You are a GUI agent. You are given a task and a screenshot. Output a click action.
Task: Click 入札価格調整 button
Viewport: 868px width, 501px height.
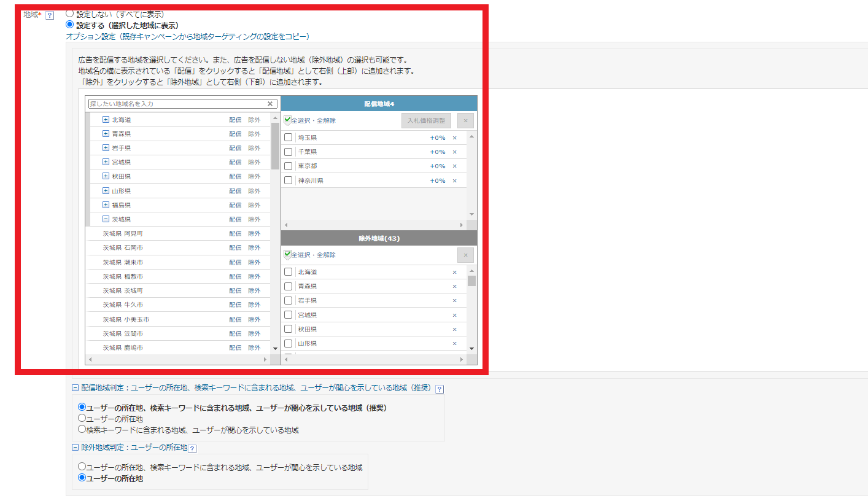[x=426, y=120]
